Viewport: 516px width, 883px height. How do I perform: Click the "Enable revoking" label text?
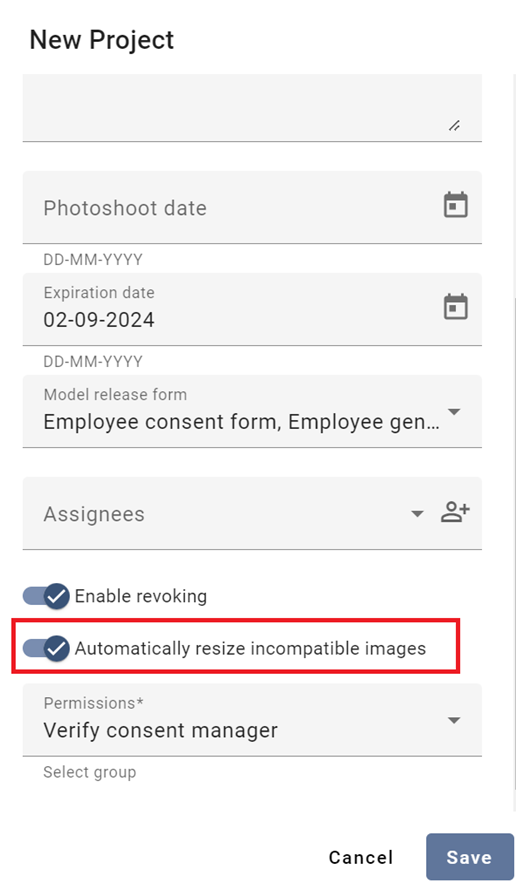click(x=141, y=596)
